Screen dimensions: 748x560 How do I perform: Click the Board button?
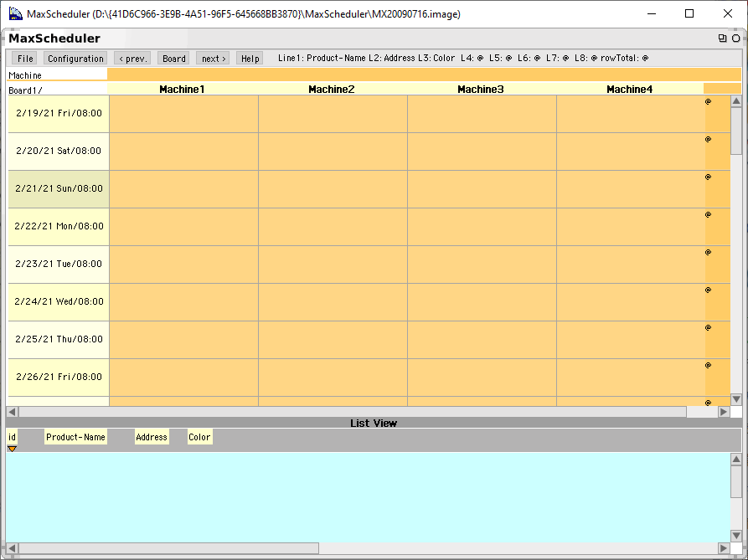[173, 58]
